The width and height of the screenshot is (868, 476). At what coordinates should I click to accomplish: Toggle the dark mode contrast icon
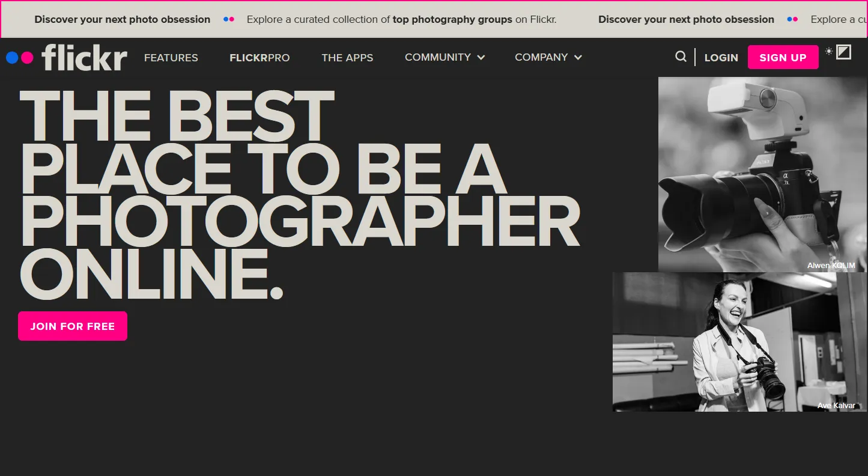pyautogui.click(x=844, y=52)
